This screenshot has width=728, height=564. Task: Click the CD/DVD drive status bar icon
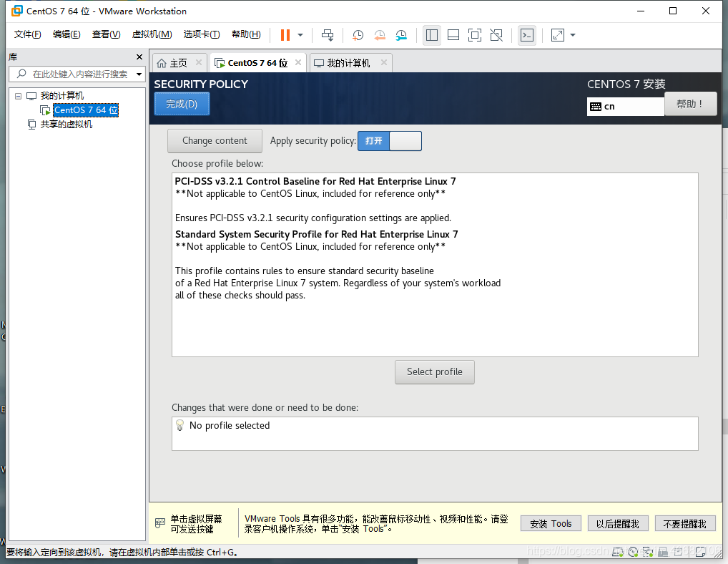point(633,551)
